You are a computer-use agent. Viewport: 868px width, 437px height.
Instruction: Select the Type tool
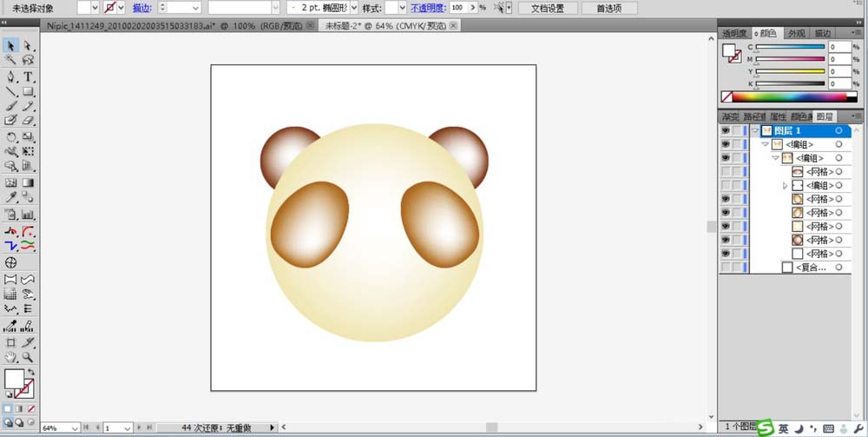point(29,77)
